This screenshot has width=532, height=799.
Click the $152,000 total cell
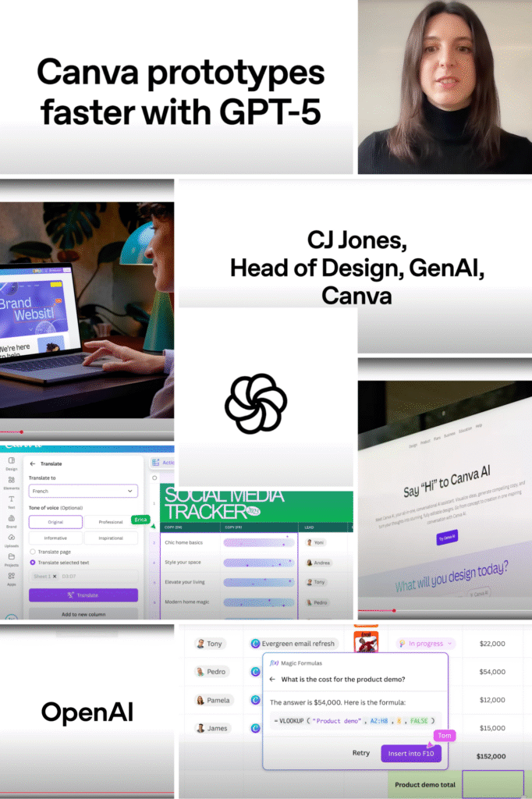coord(491,756)
